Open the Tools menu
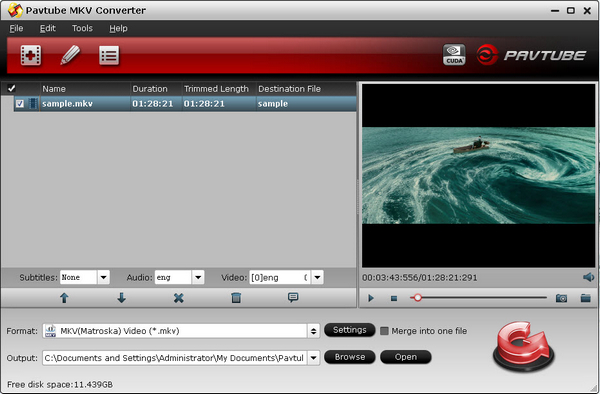The height and width of the screenshot is (394, 600). 82,28
